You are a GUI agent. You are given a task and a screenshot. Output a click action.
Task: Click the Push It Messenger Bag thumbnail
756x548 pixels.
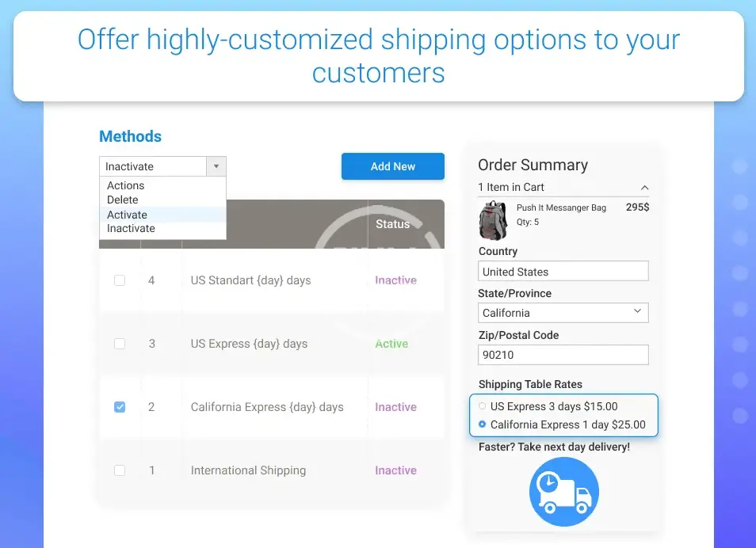click(x=493, y=219)
